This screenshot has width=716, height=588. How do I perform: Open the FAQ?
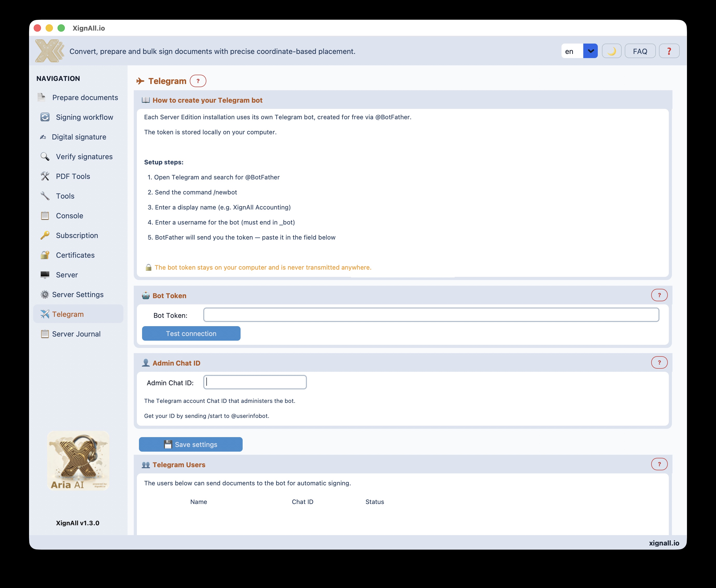click(x=640, y=51)
